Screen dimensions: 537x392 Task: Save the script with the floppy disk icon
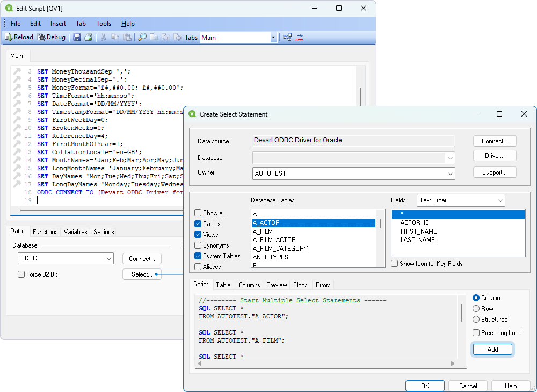click(77, 38)
